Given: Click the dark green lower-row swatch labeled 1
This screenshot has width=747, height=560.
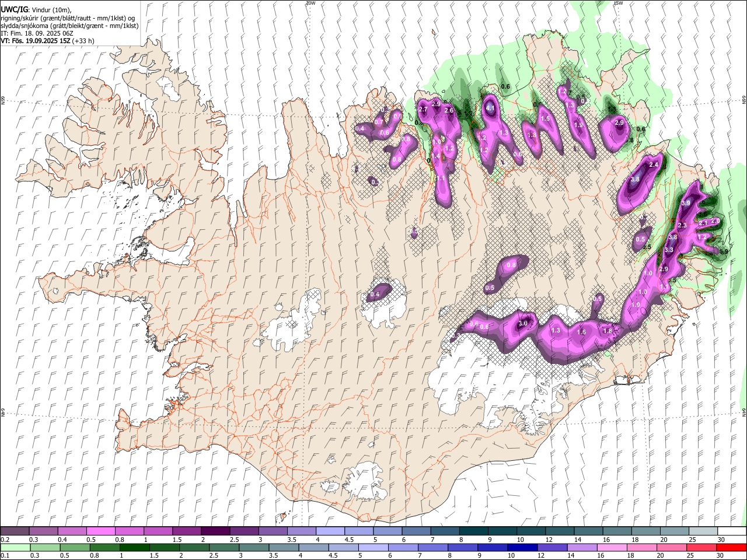Looking at the screenshot, I should 134,547.
